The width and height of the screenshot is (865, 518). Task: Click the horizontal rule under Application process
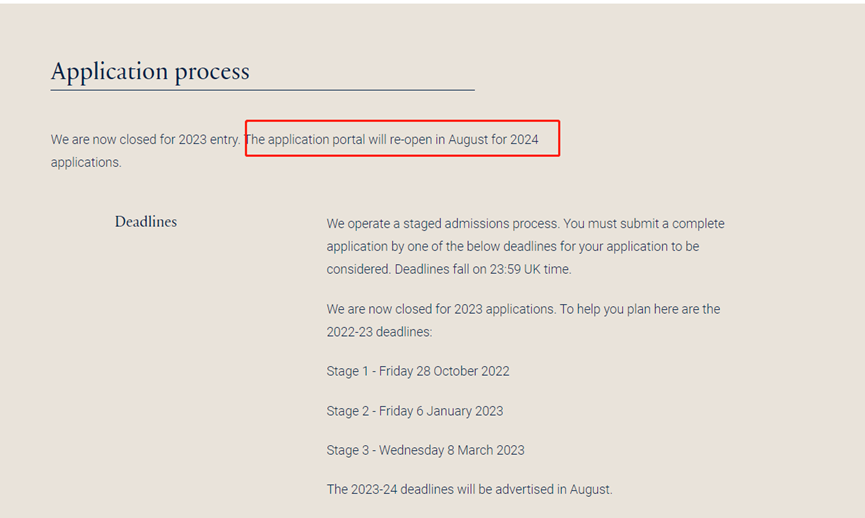tap(262, 90)
